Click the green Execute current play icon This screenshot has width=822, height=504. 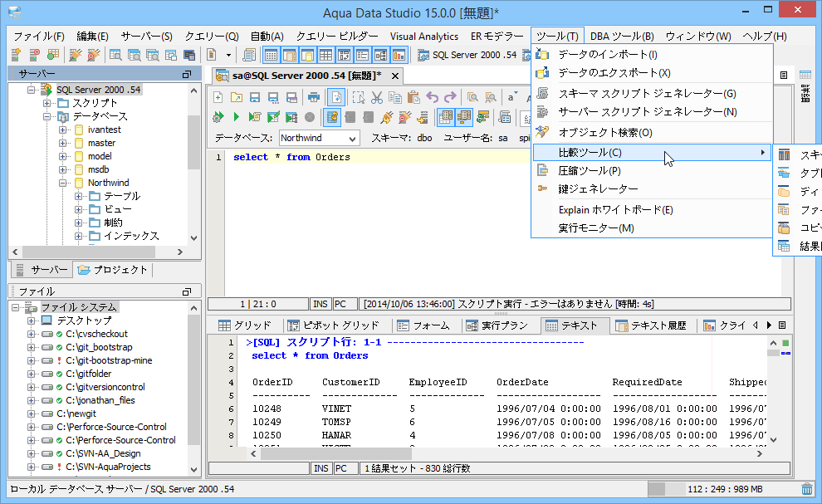(237, 117)
